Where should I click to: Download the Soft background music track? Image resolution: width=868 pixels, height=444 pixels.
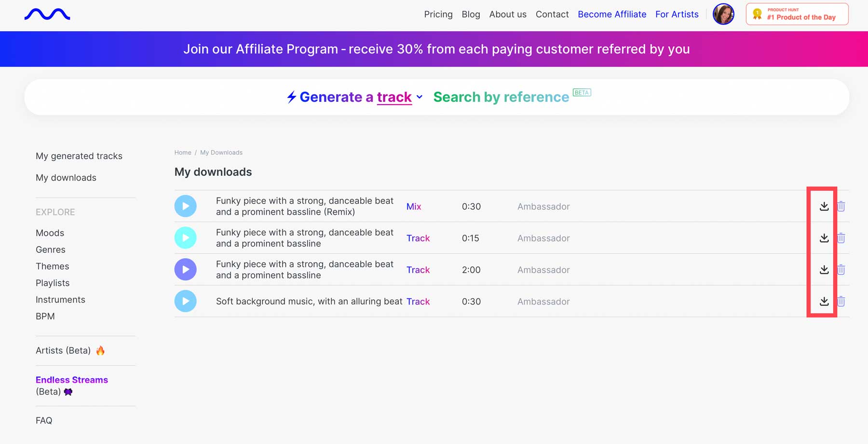click(x=824, y=301)
